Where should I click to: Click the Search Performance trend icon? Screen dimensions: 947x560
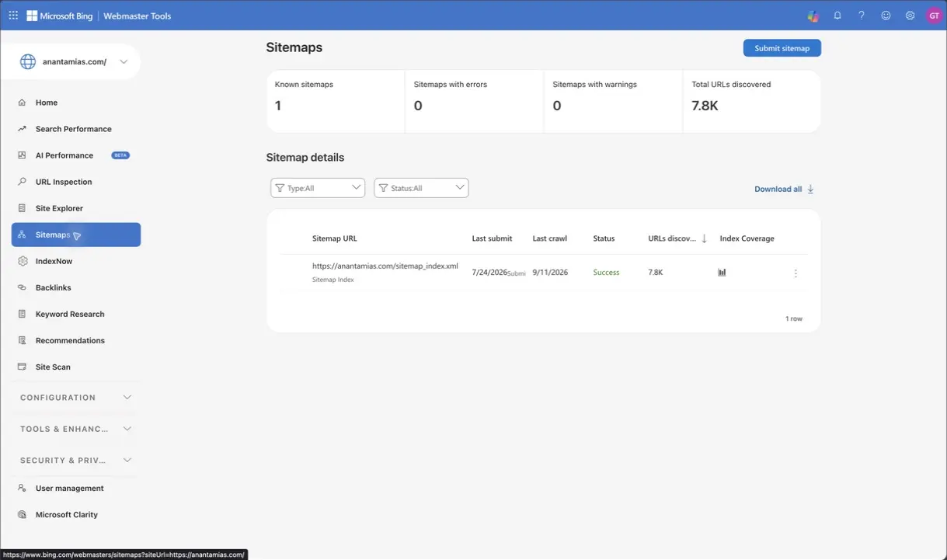22,129
